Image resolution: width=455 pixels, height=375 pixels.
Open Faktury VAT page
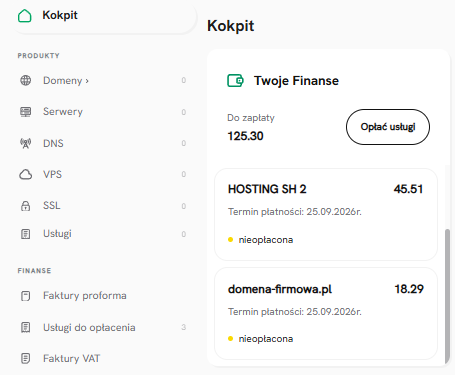[71, 358]
